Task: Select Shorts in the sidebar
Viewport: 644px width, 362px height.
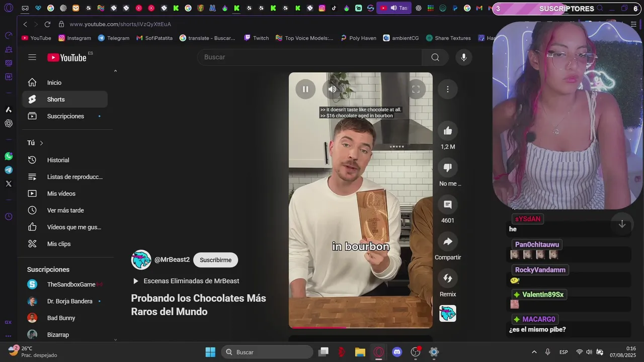Action: coord(65,99)
